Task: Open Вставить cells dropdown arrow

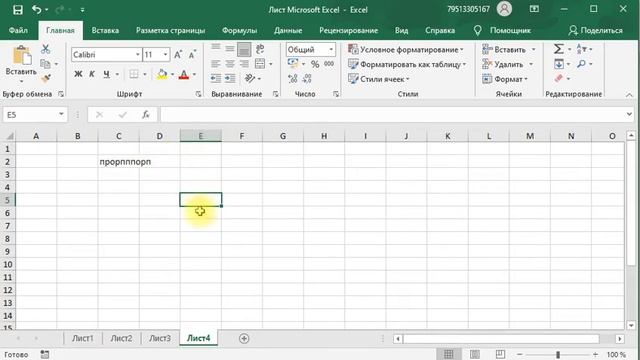Action: (533, 49)
